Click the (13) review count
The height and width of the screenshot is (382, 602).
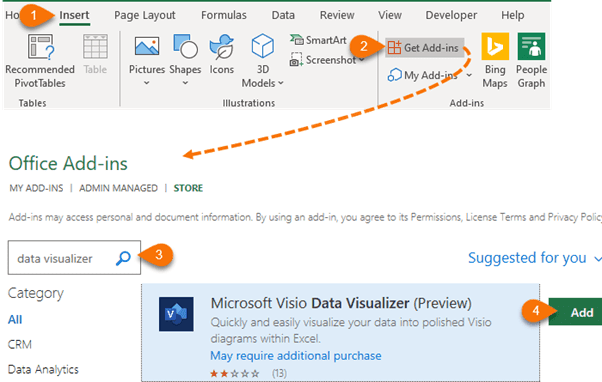tap(279, 373)
